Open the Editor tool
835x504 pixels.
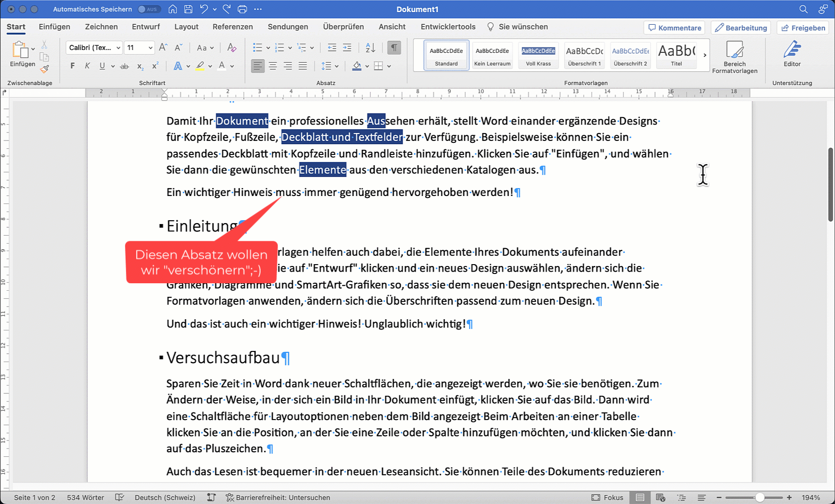click(x=792, y=54)
